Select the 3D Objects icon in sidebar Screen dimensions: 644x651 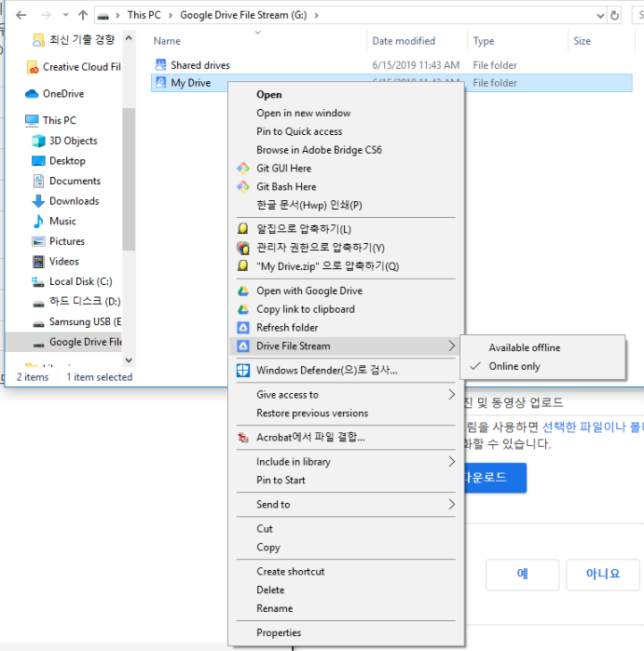[x=38, y=141]
